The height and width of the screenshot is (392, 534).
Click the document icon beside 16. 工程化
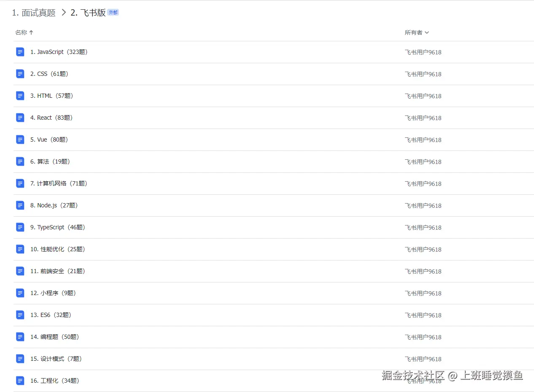20,381
